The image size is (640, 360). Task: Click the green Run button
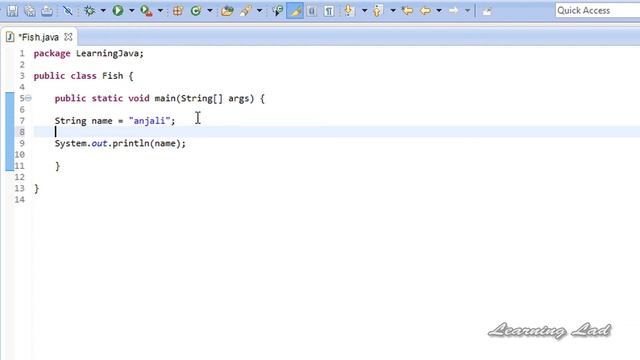tap(118, 11)
